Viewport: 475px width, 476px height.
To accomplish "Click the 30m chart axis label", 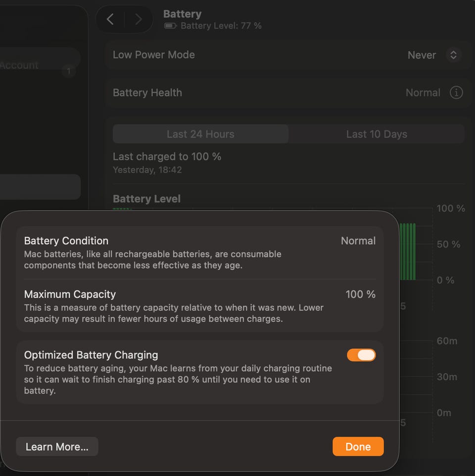I will click(x=447, y=377).
